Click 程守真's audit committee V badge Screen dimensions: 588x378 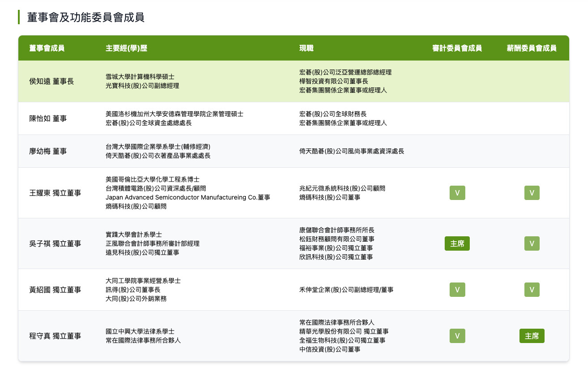457,336
